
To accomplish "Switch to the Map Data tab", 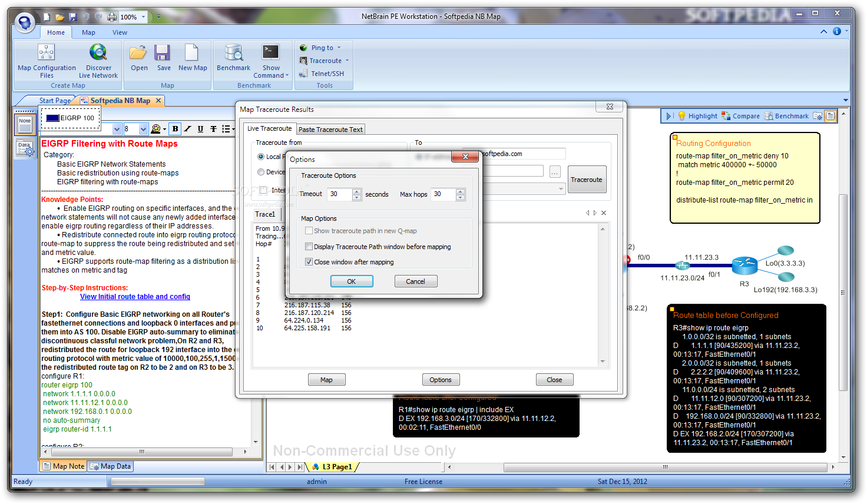I will [111, 466].
